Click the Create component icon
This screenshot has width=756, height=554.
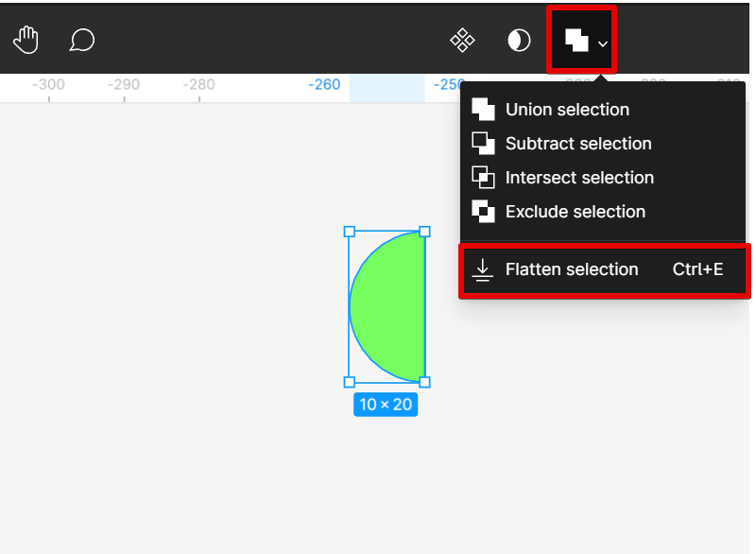(462, 40)
